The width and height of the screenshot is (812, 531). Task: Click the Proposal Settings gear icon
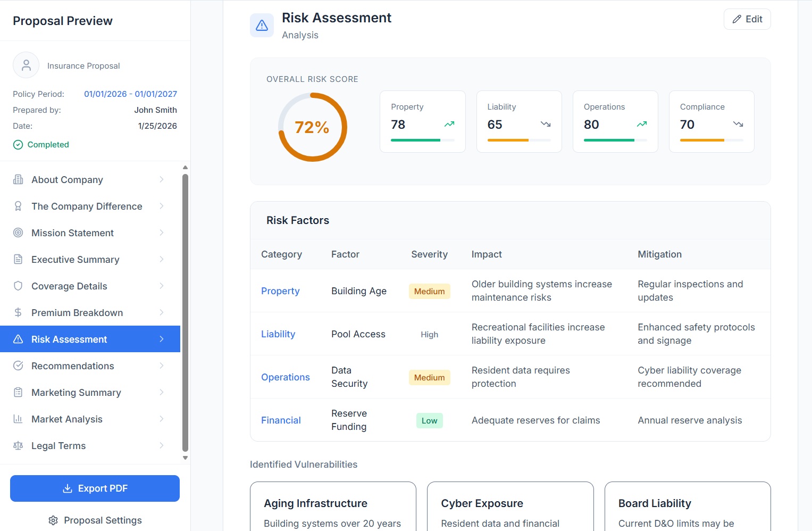53,520
